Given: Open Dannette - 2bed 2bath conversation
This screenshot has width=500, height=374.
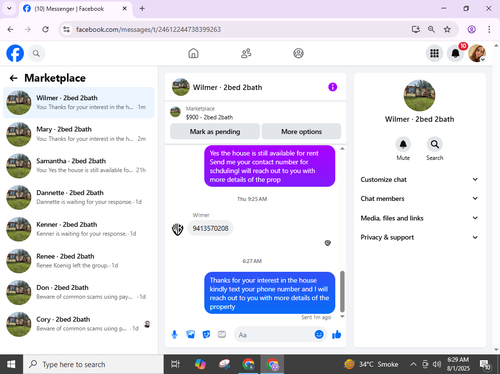Looking at the screenshot, I should coord(79,197).
